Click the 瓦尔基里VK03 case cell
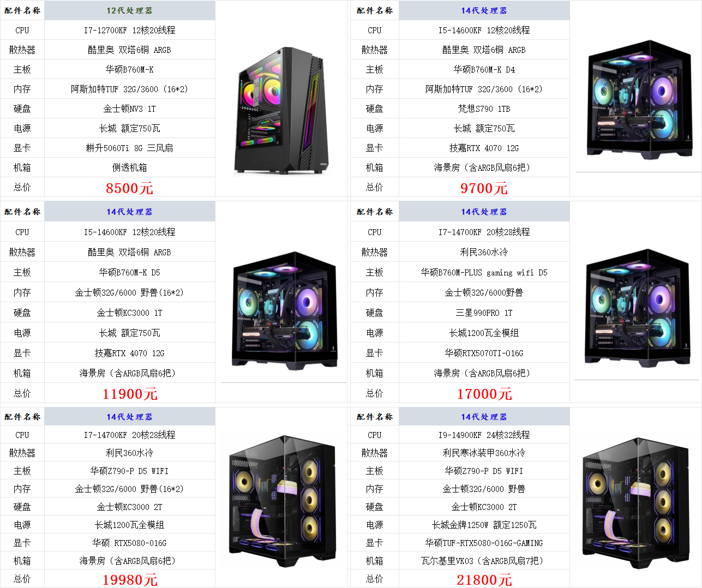The width and height of the screenshot is (702, 588). point(484,561)
